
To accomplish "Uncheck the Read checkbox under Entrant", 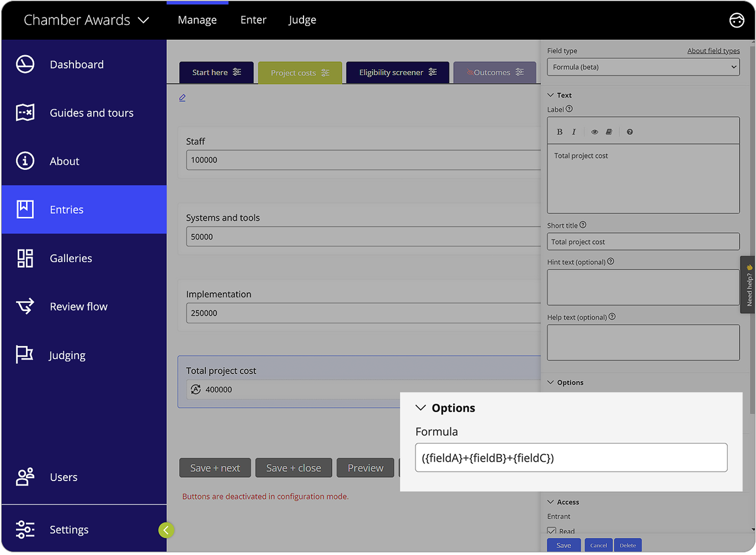I will 551,531.
